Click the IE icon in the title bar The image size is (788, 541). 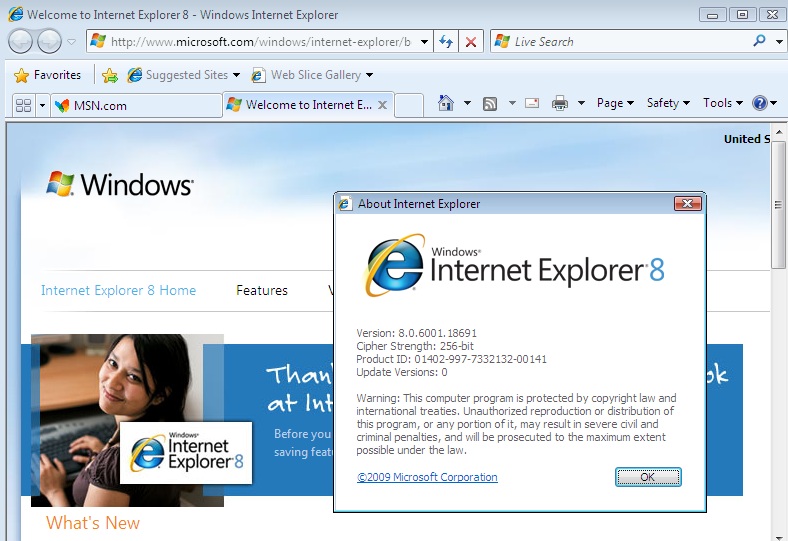[16, 14]
